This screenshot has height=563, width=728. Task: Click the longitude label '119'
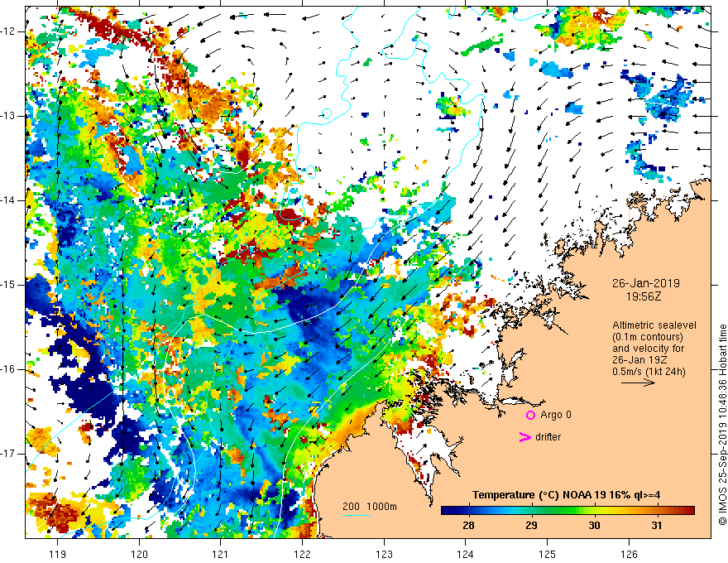pos(58,554)
